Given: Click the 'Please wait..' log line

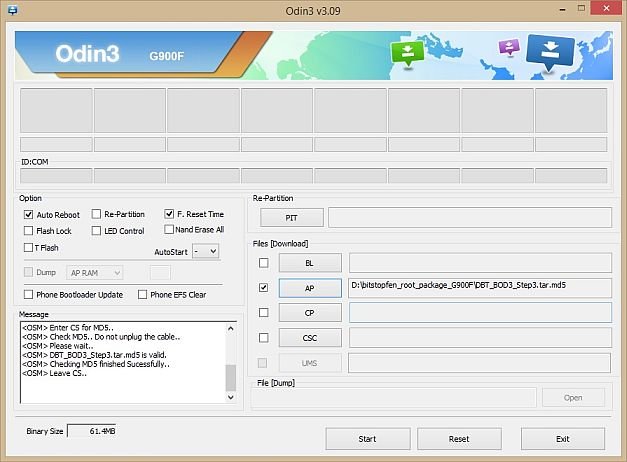Looking at the screenshot, I should coord(58,346).
